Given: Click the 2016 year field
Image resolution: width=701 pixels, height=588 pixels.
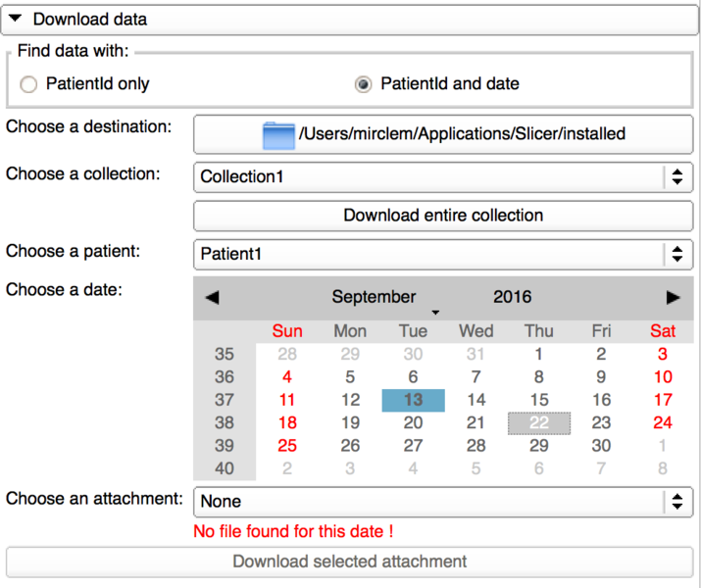Looking at the screenshot, I should click(512, 298).
